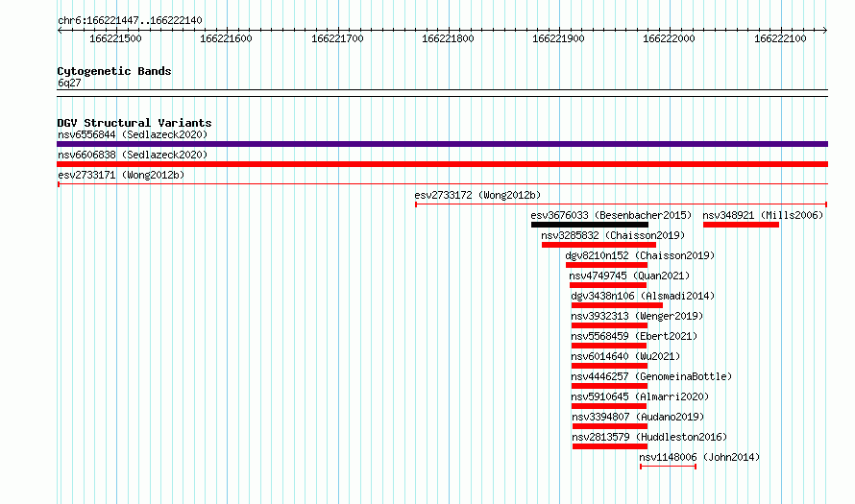Select the nsv2813579 red bar
This screenshot has height=504, width=855.
pyautogui.click(x=610, y=446)
